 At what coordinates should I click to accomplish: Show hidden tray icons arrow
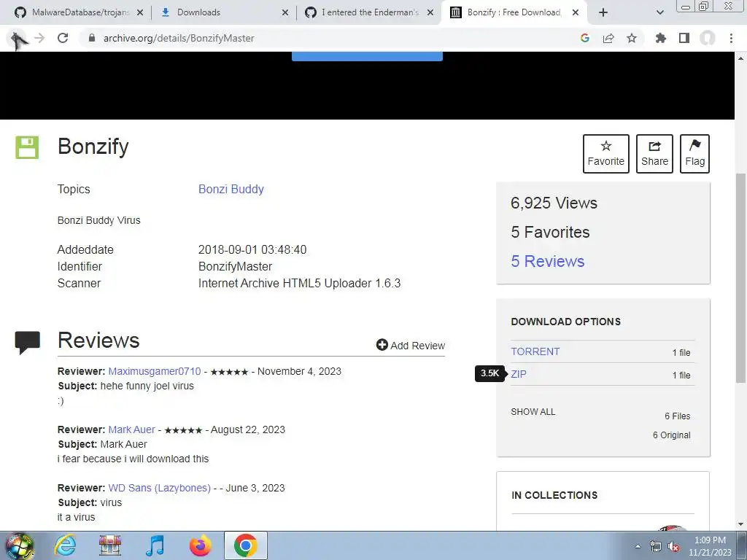[638, 546]
